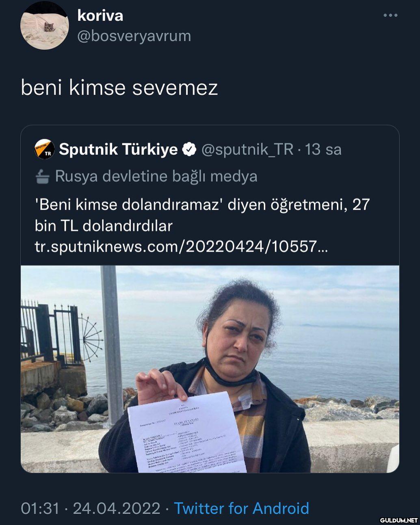Open the Sputnik Türkiye account name

point(118,149)
